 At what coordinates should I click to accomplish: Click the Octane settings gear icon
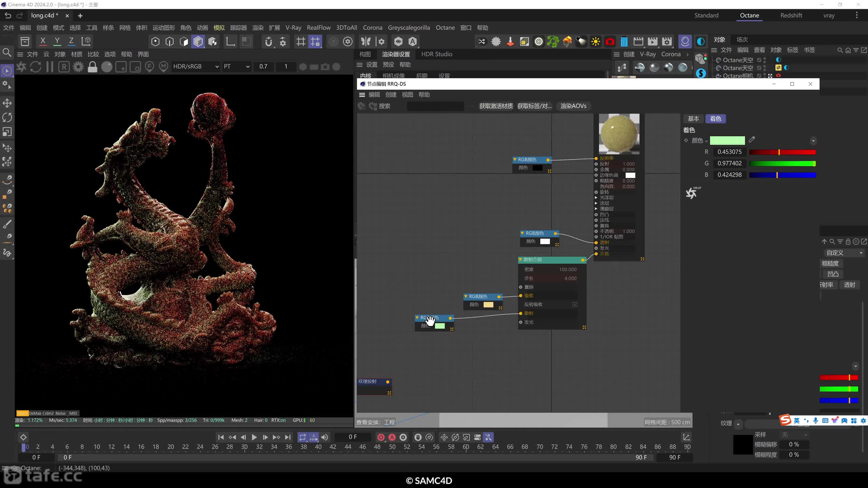click(78, 67)
